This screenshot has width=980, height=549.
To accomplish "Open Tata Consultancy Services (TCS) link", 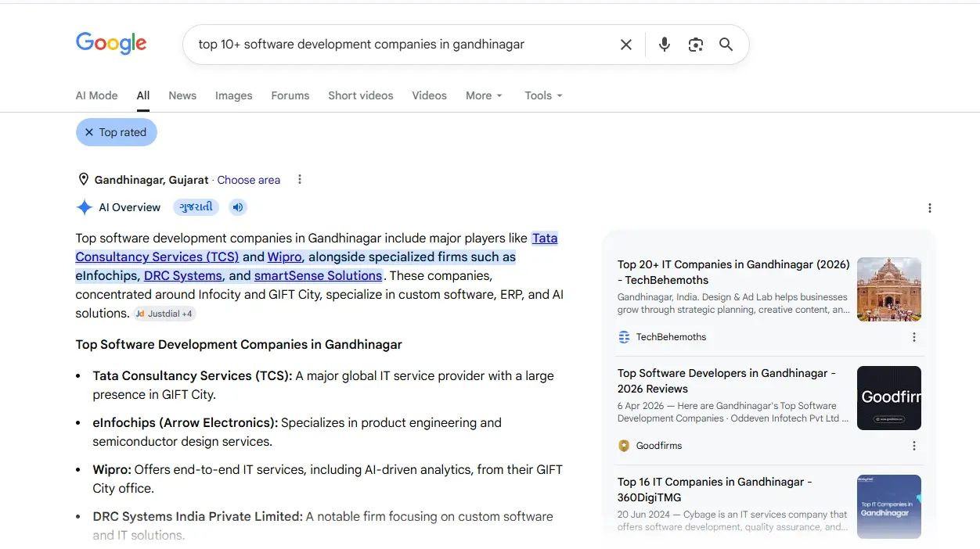I will 157,257.
